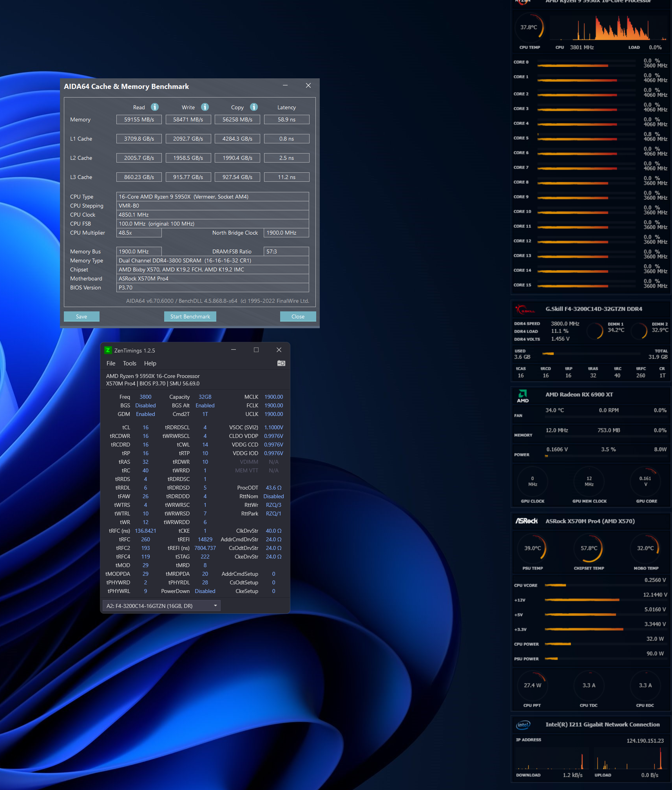The image size is (672, 790).
Task: Click the GPU CLOCK gauge
Action: click(533, 481)
